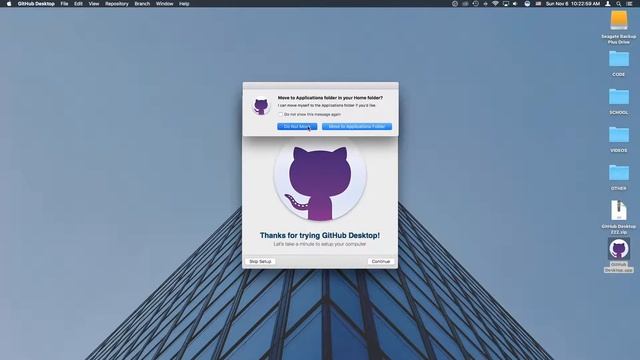The height and width of the screenshot is (360, 640).
Task: Open the Edit menu
Action: click(x=78, y=4)
